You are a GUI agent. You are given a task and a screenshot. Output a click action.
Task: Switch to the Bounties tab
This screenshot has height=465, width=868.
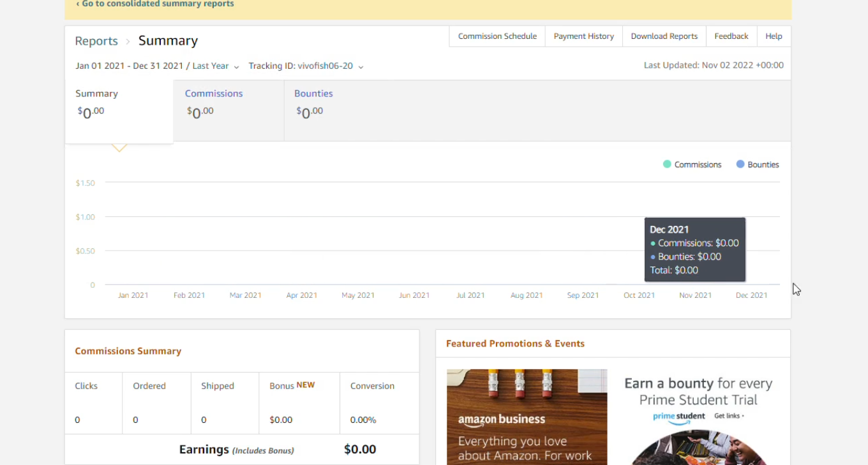[339, 111]
